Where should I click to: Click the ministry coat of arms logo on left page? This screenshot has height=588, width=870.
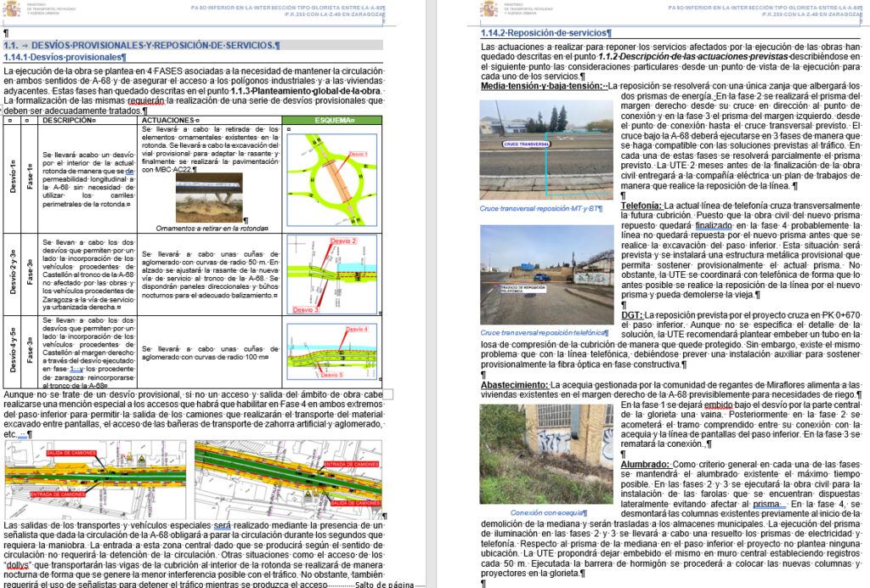pos(12,9)
